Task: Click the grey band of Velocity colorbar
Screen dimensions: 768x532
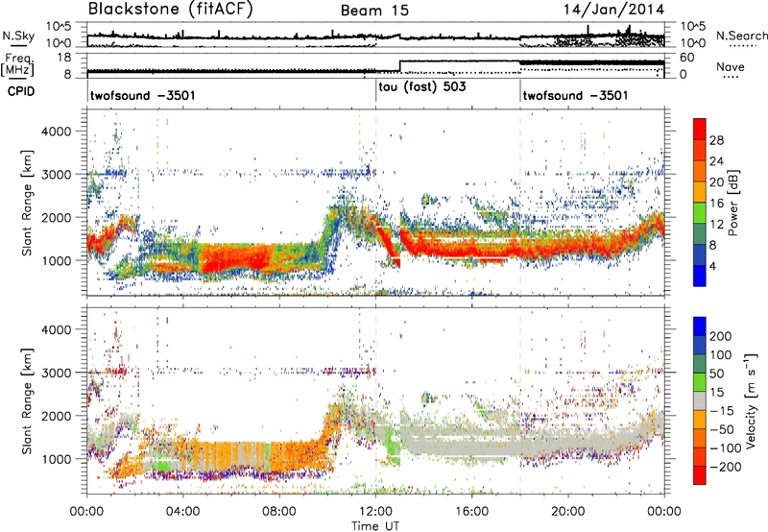Action: click(700, 401)
